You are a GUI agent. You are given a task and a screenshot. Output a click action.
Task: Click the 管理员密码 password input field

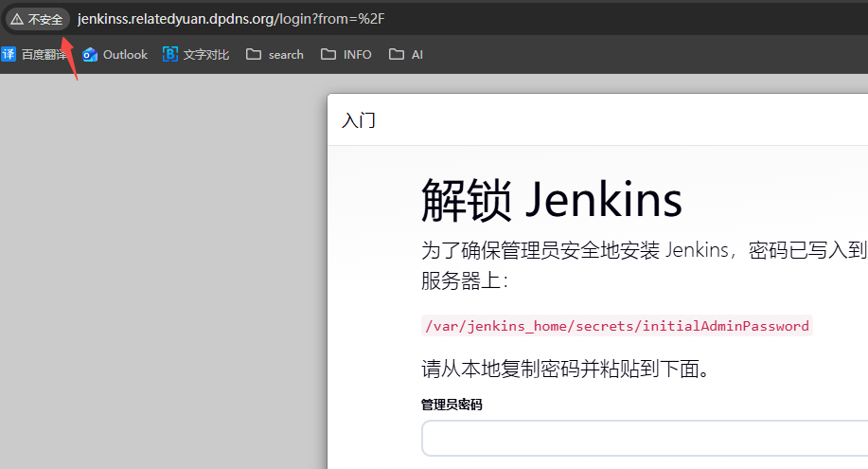coord(645,438)
